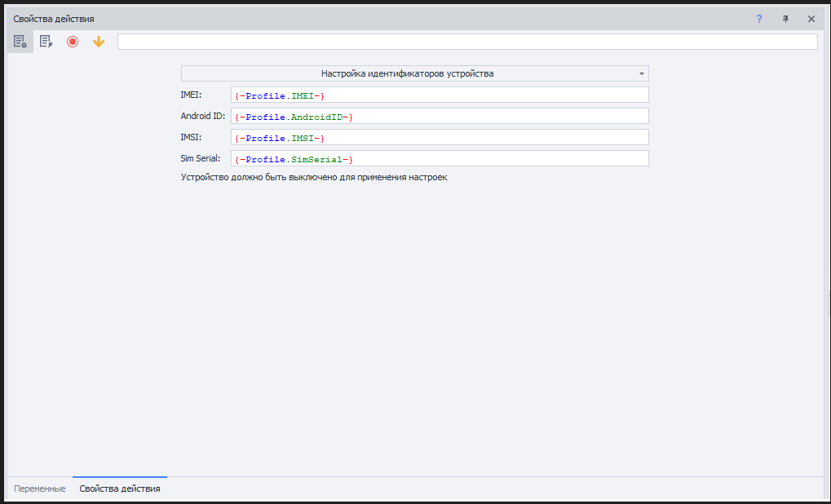Image resolution: width=831 pixels, height=504 pixels.
Task: Open the edit notes icon with pencil
Action: click(46, 42)
